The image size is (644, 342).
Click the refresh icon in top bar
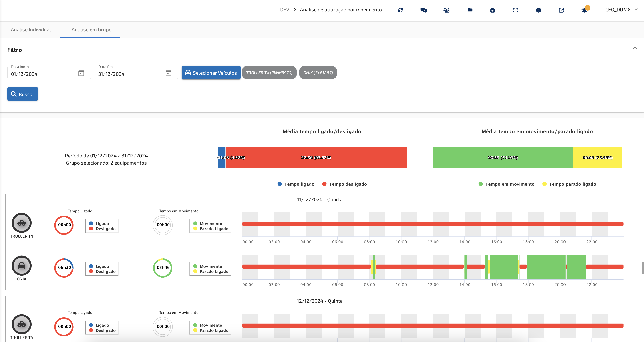pos(400,10)
